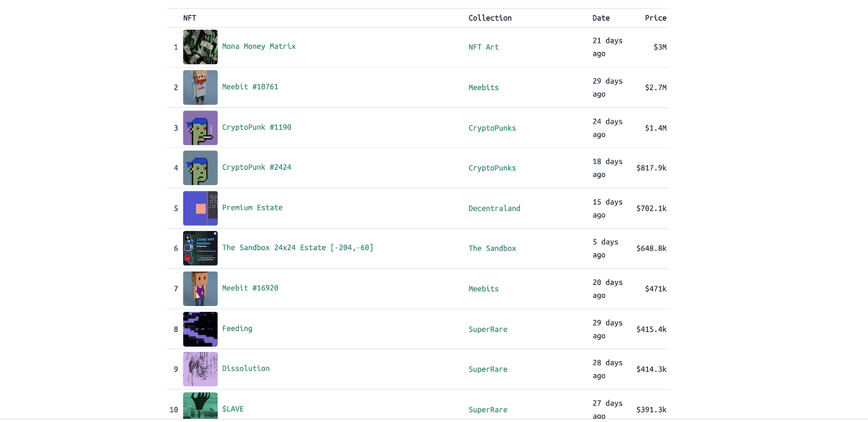The image size is (868, 422).
Task: Visit The Sandbox collection link
Action: (x=493, y=248)
